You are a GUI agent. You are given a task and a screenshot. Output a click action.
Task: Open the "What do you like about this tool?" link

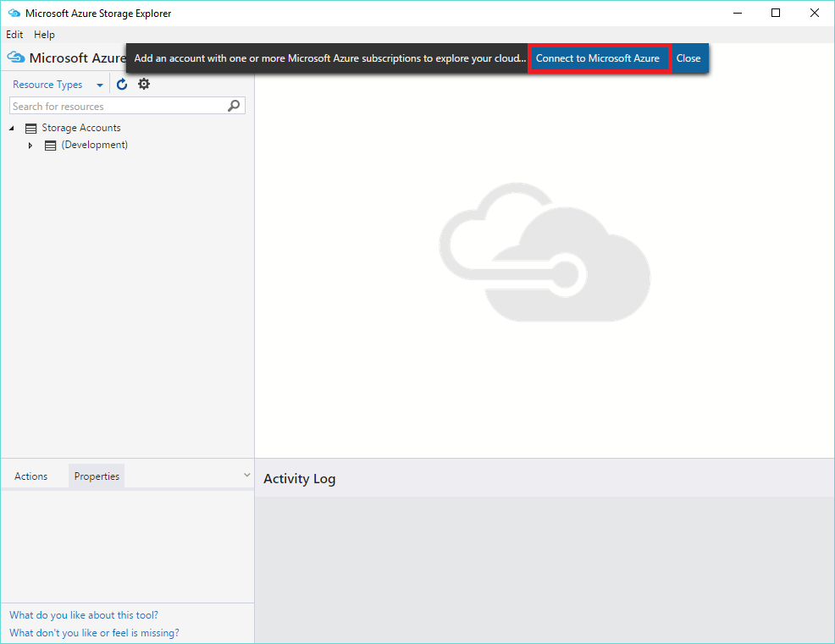click(x=84, y=615)
